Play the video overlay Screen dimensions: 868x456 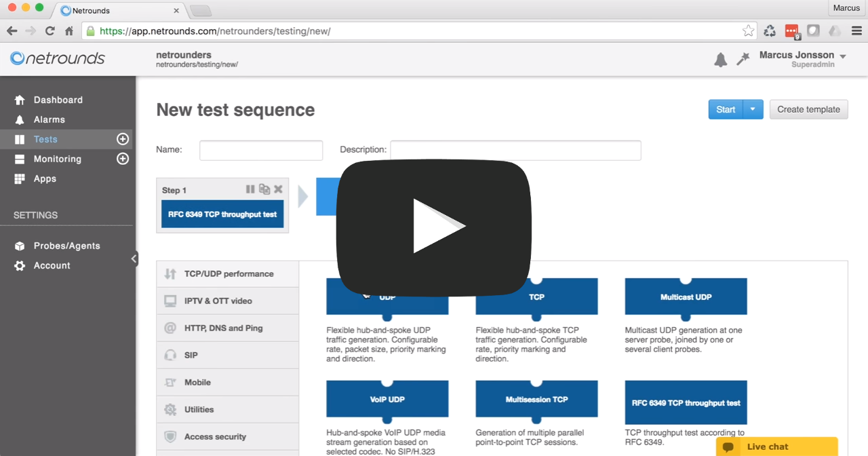tap(435, 227)
